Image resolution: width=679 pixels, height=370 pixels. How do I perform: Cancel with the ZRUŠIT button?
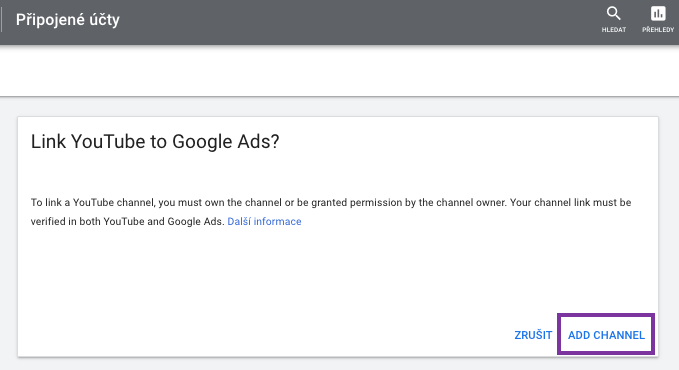(x=533, y=335)
